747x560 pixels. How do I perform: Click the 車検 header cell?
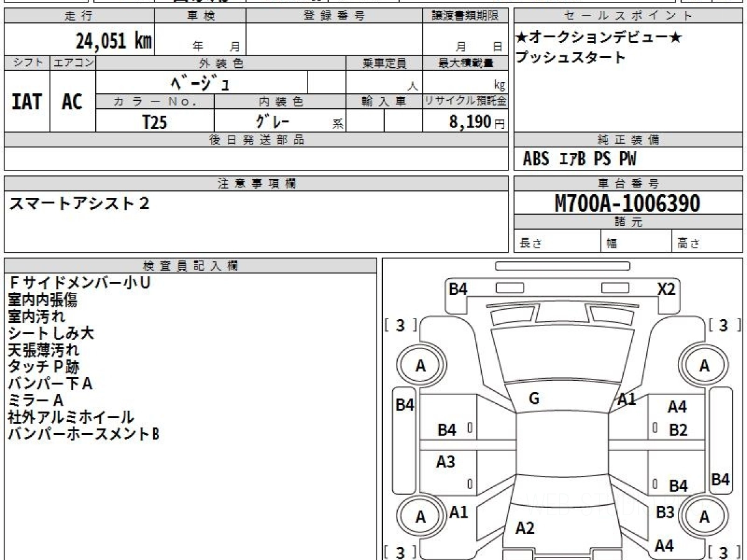click(200, 16)
